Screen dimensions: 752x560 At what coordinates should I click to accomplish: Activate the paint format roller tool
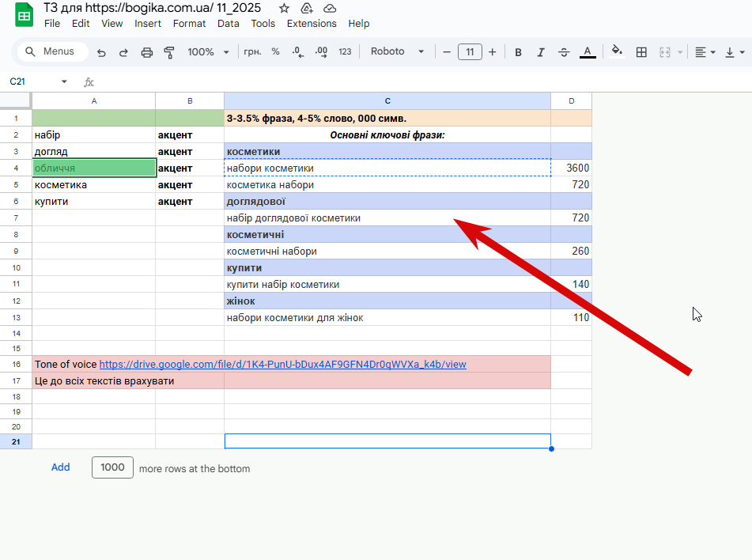pos(168,52)
